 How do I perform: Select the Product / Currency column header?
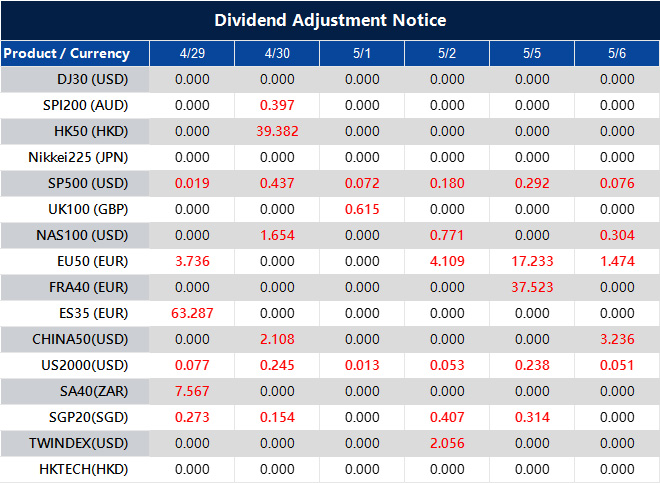click(66, 53)
